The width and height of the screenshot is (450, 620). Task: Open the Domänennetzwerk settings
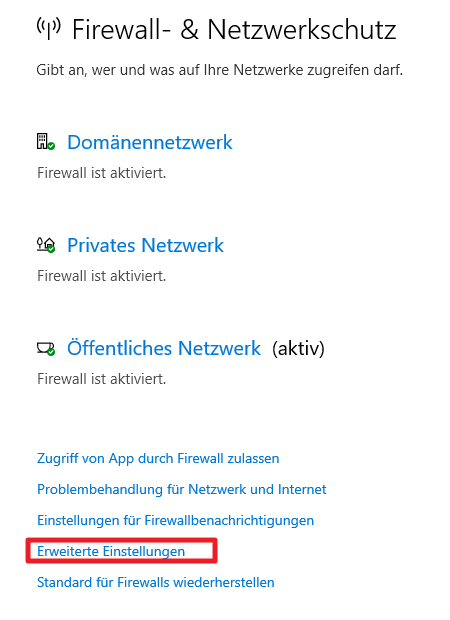point(150,142)
